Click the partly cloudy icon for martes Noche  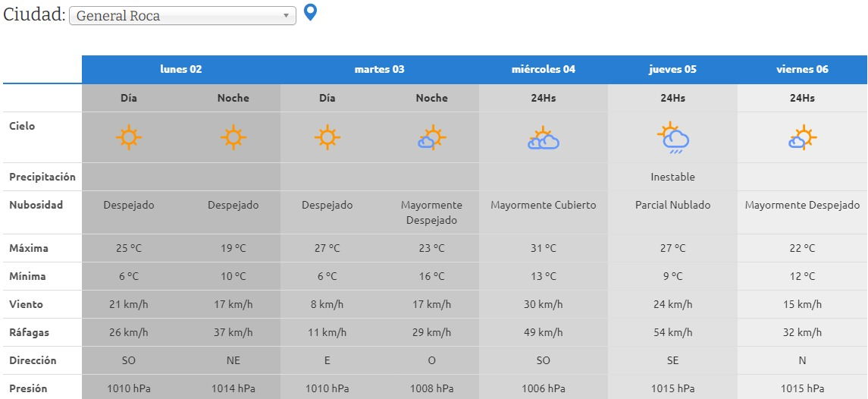pyautogui.click(x=431, y=138)
